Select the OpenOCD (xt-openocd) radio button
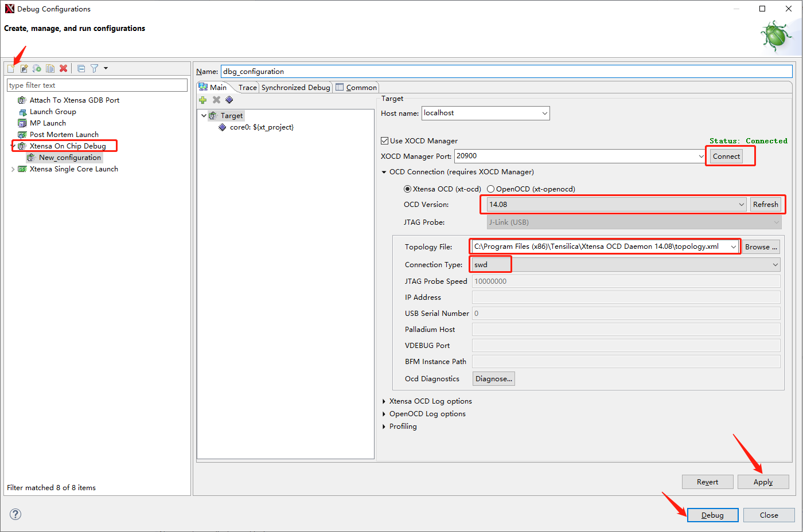Image resolution: width=803 pixels, height=532 pixels. pyautogui.click(x=491, y=189)
